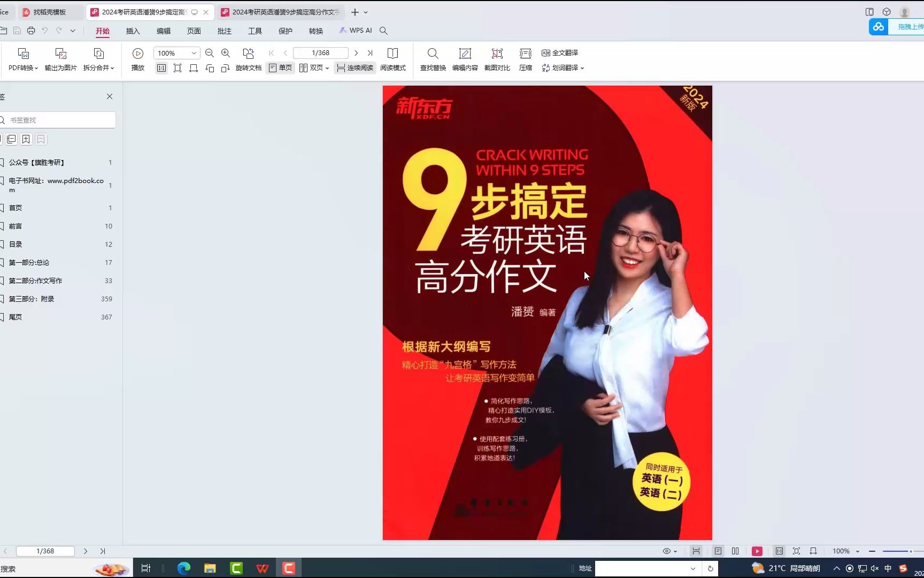Click the 压缩 compress PDF icon
The height and width of the screenshot is (578, 924).
click(x=525, y=59)
